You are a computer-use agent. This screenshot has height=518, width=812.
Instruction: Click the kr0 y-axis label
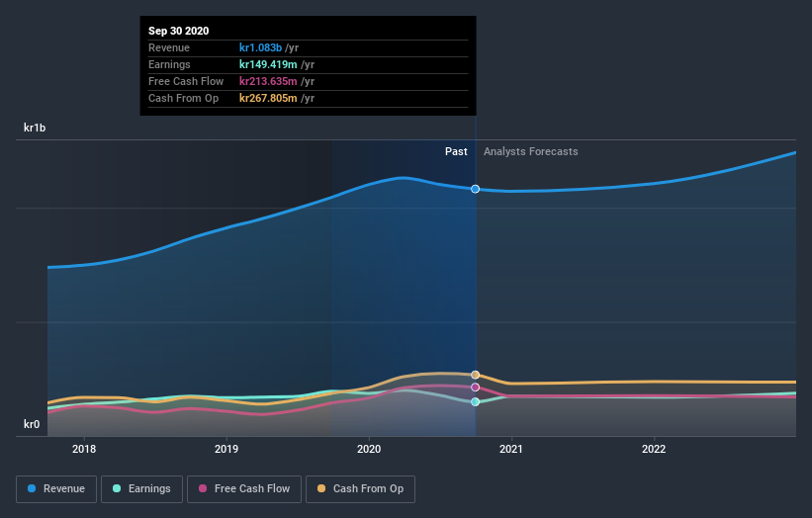(x=32, y=424)
